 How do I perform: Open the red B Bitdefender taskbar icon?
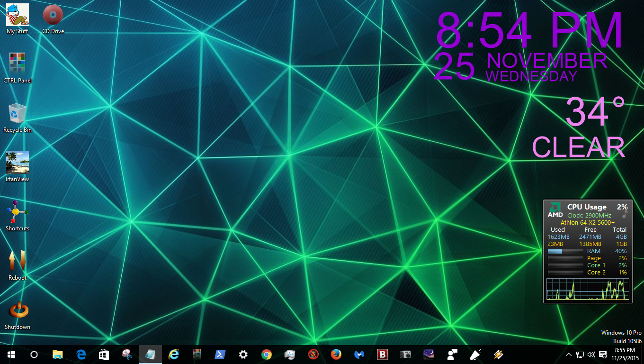[382, 355]
